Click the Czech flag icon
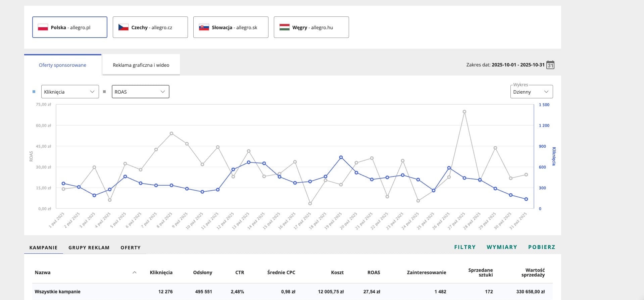 point(123,28)
